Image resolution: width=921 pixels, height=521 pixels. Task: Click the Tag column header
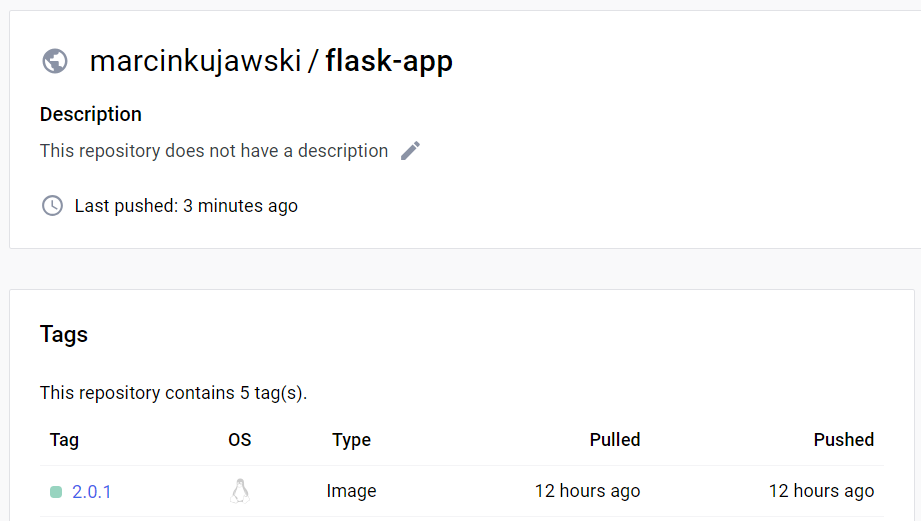(64, 440)
